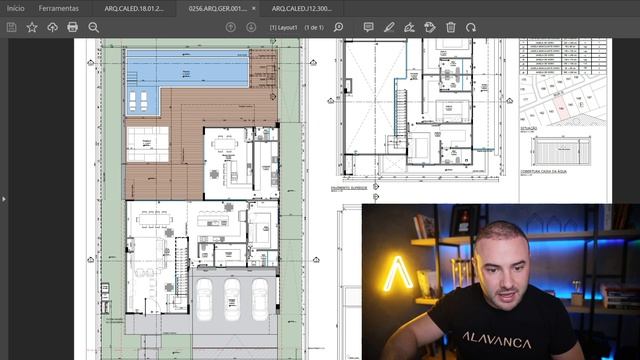Click the trash delete icon
Image resolution: width=640 pixels, height=360 pixels.
tap(451, 27)
